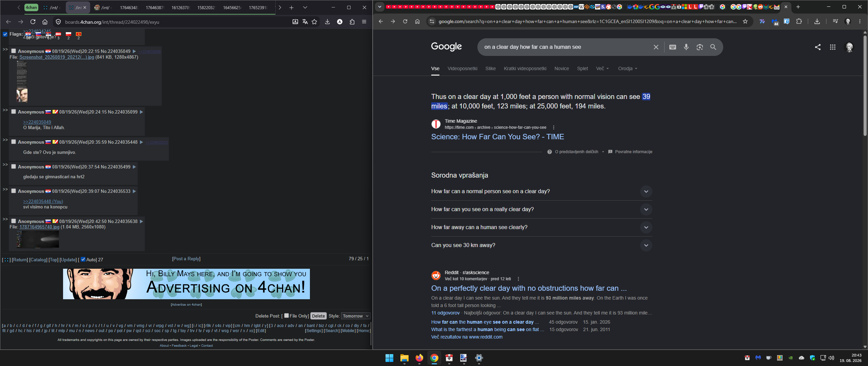Open the Google apps grid
This screenshot has height=366, width=868.
[833, 47]
